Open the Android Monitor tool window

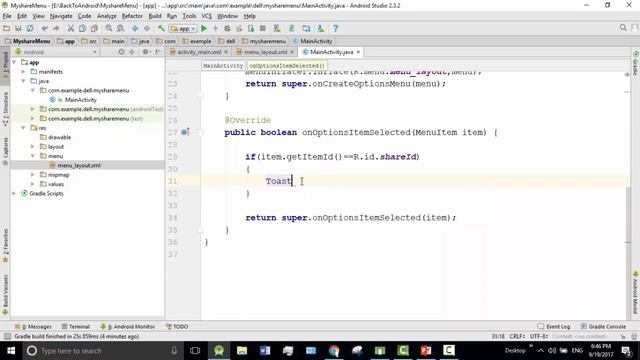tap(127, 327)
